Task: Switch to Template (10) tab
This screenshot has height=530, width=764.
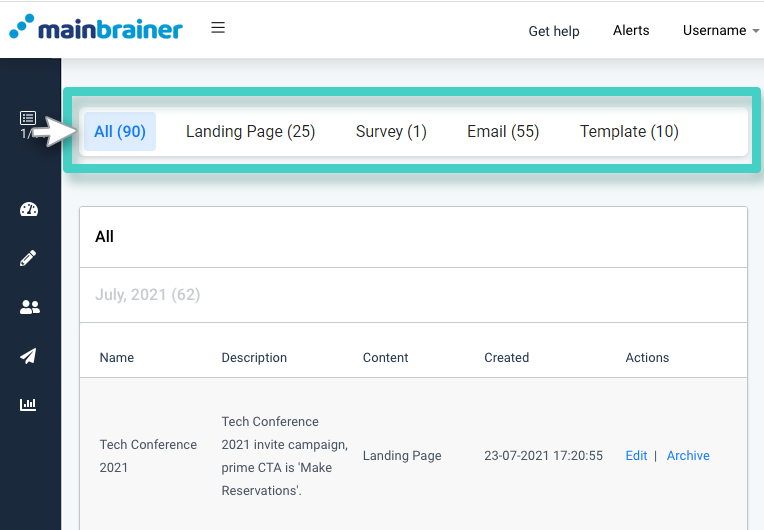Action: [x=629, y=132]
